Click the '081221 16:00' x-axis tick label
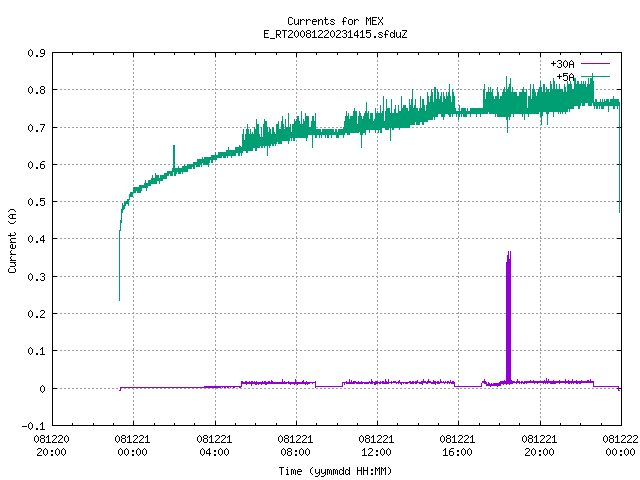The image size is (640, 480). click(x=457, y=446)
